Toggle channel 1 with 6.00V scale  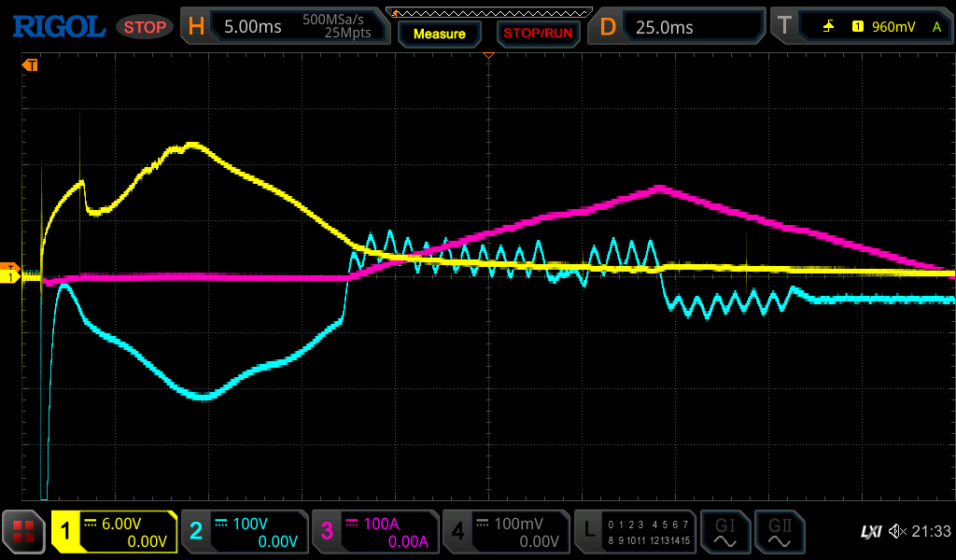pyautogui.click(x=115, y=532)
